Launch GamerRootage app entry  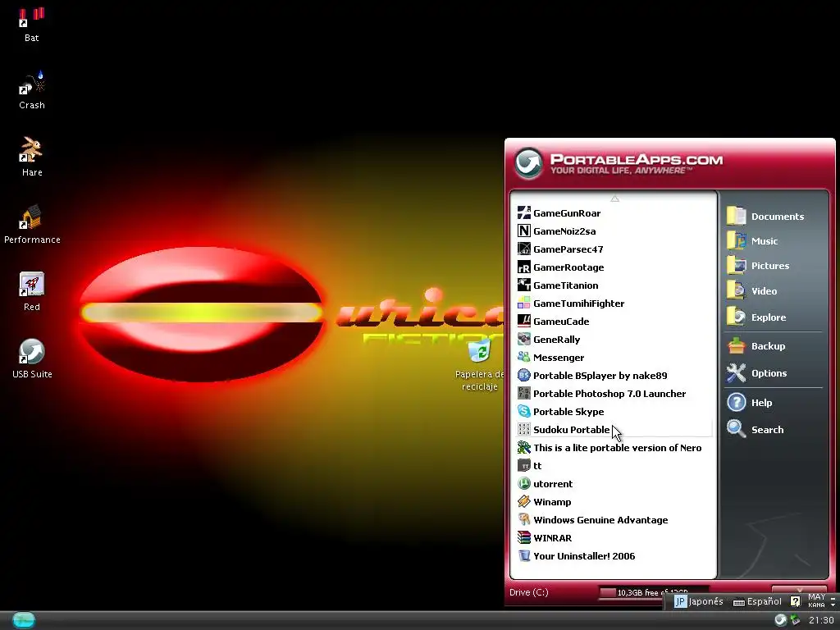(614, 267)
